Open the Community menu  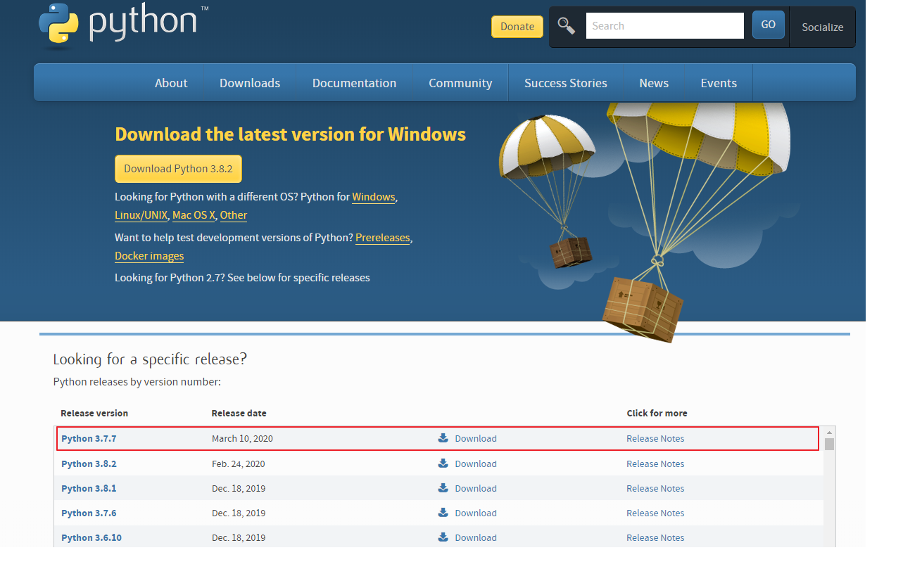(x=460, y=83)
